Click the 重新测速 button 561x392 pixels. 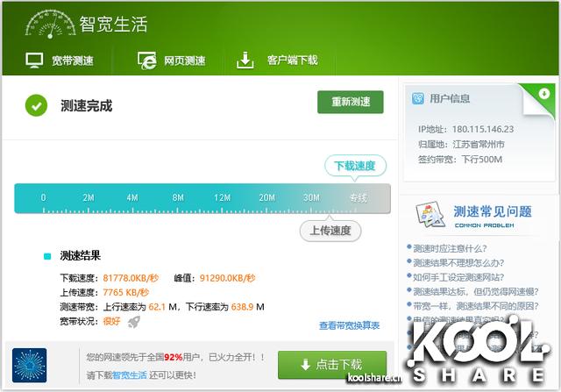351,102
